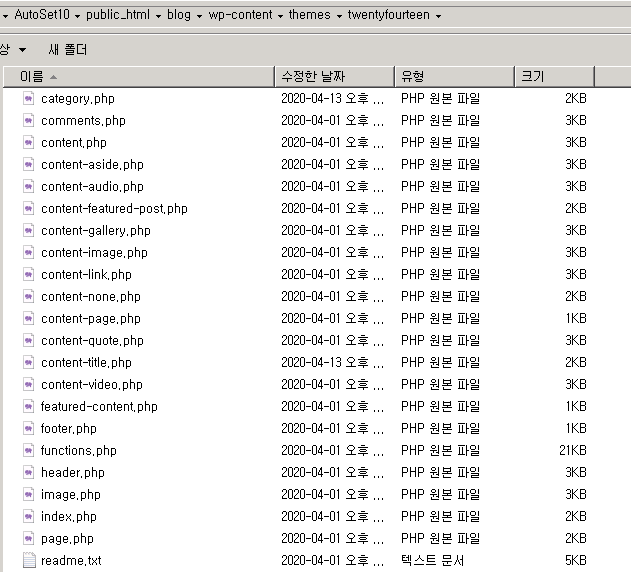
Task: Click the readme.txt text document icon
Action: pos(29,560)
